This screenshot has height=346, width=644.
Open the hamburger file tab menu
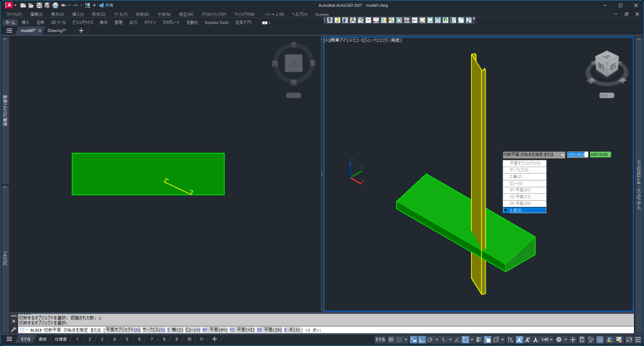[9, 30]
